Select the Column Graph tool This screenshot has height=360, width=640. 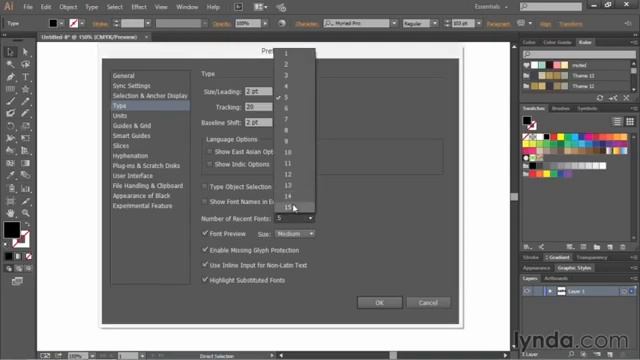click(25, 188)
